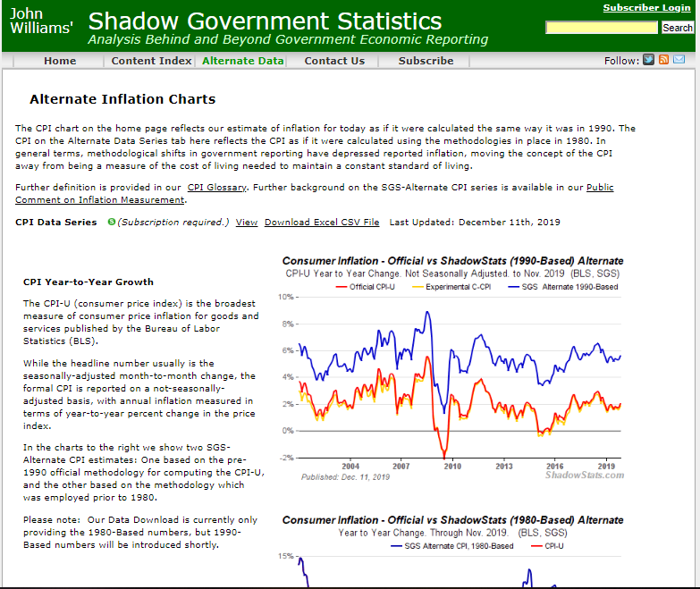Click the 1990-Based inflation chart image

452,368
